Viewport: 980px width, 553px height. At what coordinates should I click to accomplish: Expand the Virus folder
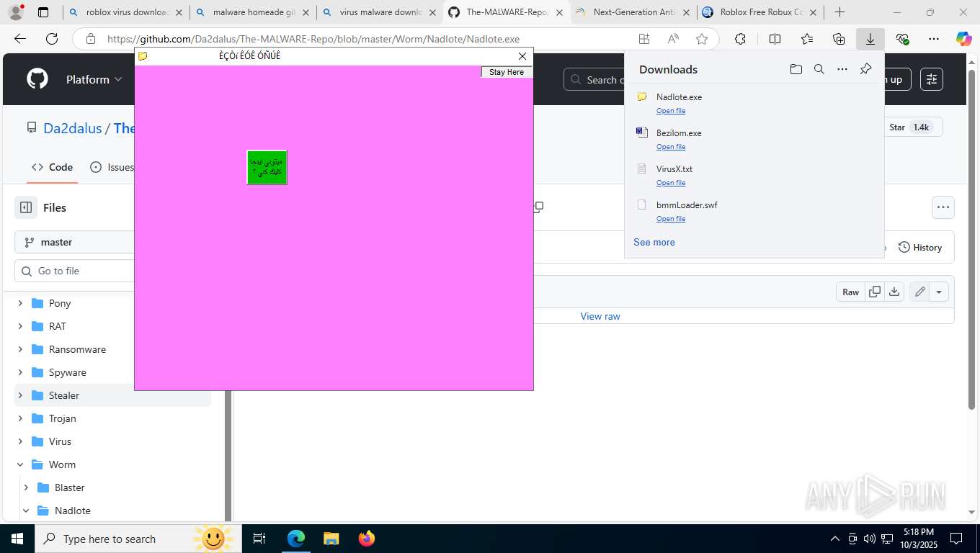pyautogui.click(x=20, y=441)
